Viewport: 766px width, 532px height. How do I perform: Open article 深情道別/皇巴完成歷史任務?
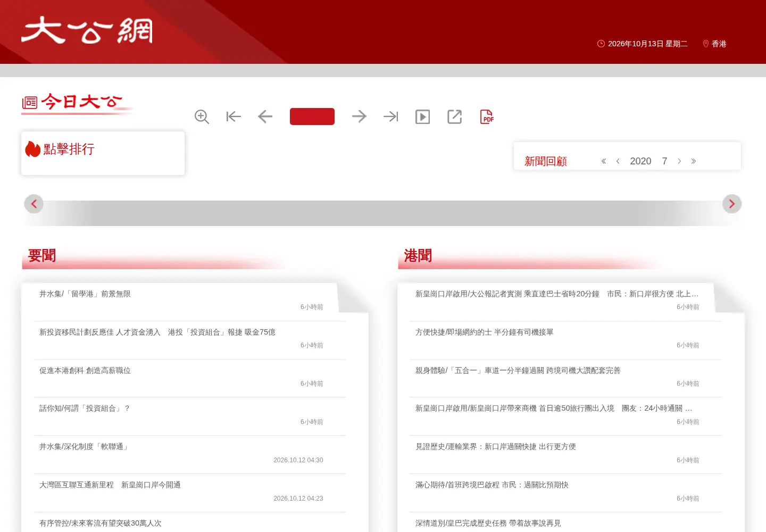(488, 523)
